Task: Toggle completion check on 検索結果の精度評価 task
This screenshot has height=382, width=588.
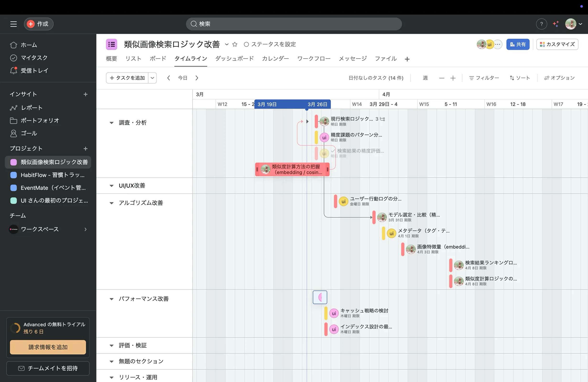Action: 333,151
